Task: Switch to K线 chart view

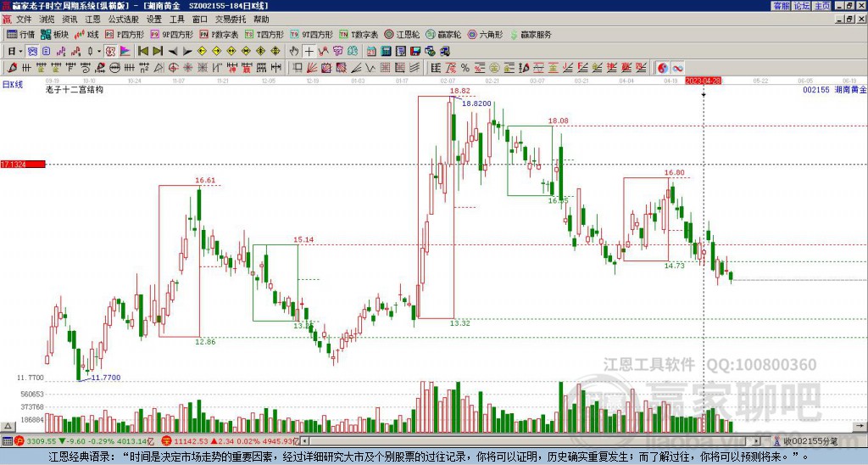Action: click(87, 34)
